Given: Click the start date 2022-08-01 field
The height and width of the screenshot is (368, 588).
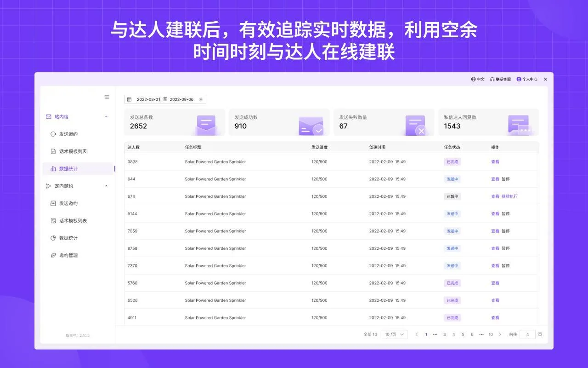Looking at the screenshot, I should [148, 99].
